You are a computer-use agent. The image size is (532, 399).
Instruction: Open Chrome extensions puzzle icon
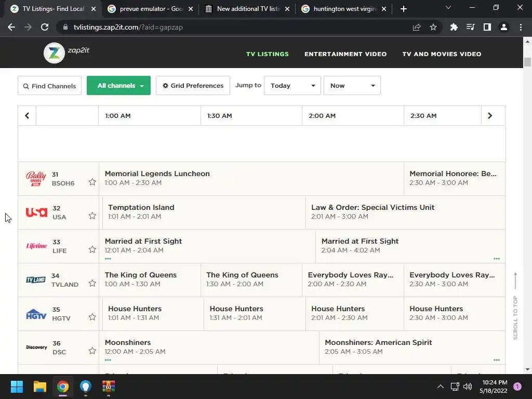454,27
